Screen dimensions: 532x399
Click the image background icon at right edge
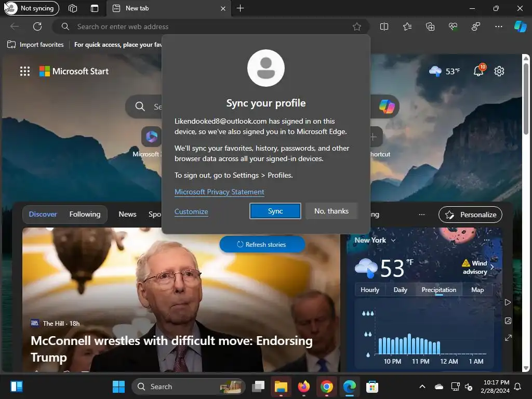click(x=508, y=321)
